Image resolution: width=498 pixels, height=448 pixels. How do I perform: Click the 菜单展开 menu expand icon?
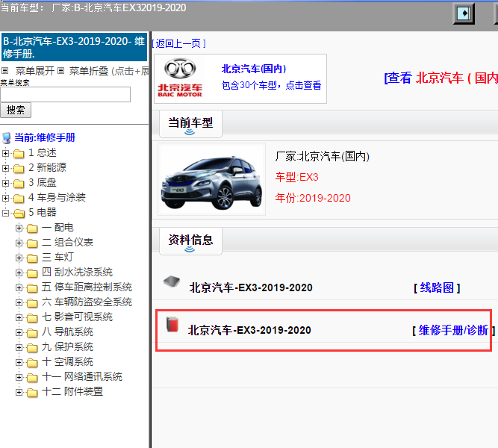click(x=5, y=70)
